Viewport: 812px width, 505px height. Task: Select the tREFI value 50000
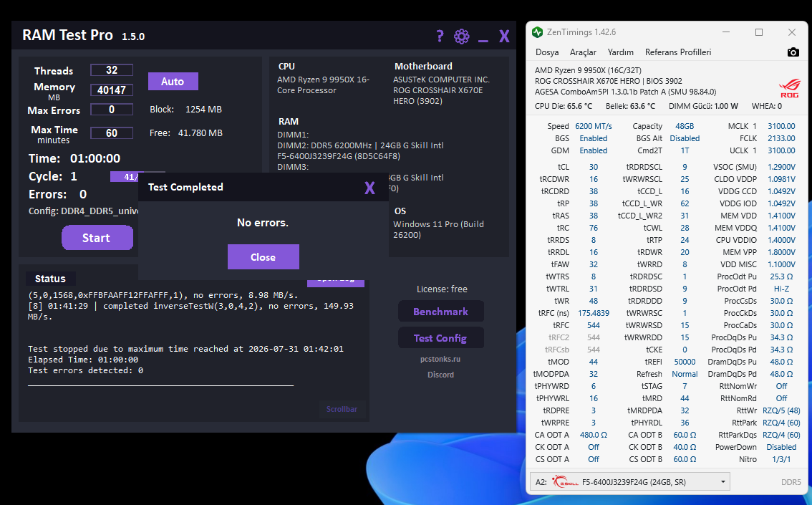pyautogui.click(x=685, y=362)
